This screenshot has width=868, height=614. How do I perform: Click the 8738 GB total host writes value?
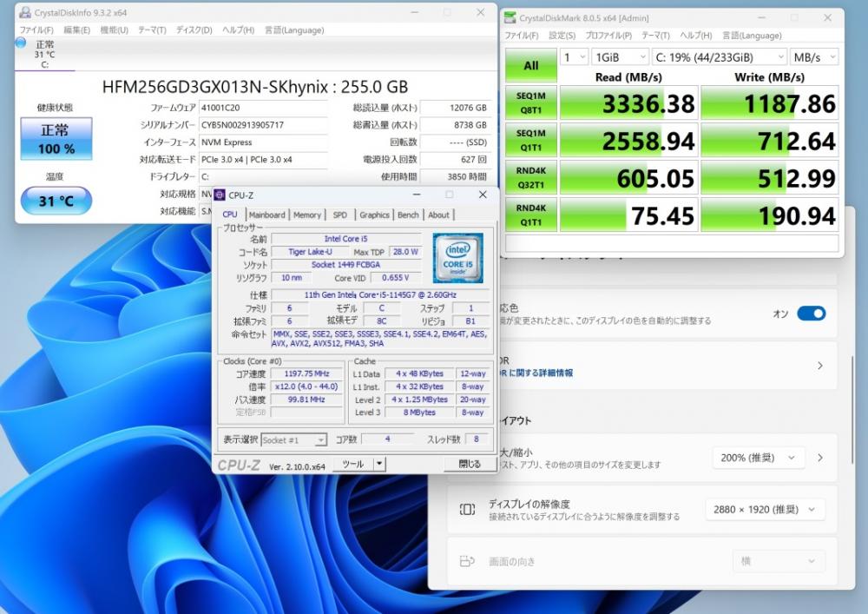pos(456,125)
